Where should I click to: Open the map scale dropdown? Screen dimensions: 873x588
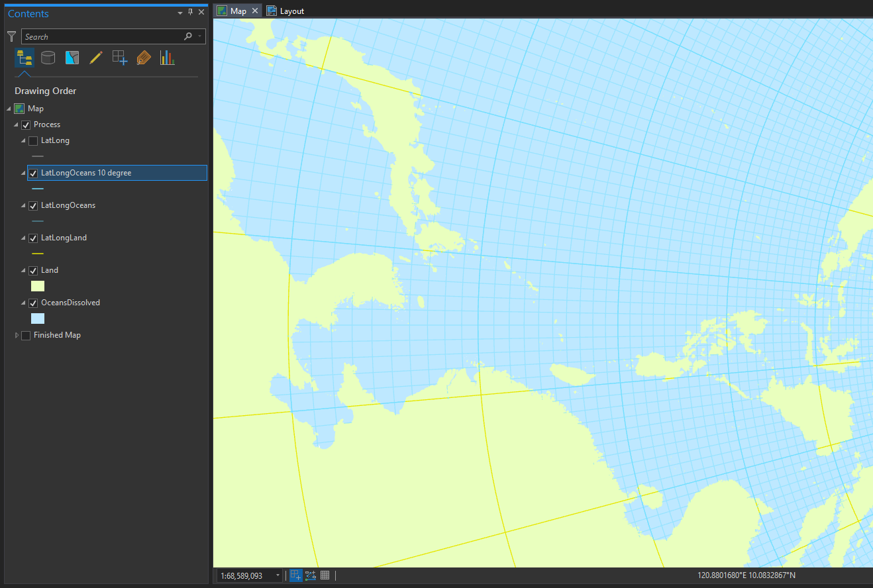coord(277,575)
